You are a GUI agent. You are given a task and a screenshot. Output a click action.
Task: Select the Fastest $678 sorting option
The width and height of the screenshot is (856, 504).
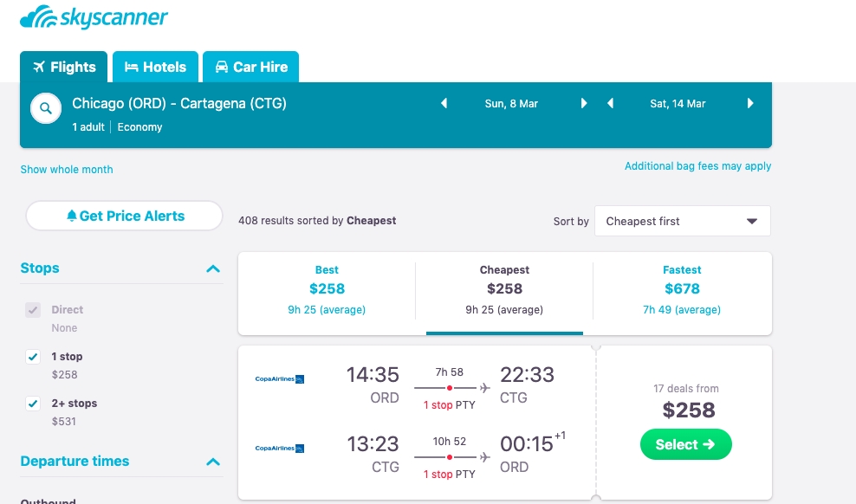[682, 289]
